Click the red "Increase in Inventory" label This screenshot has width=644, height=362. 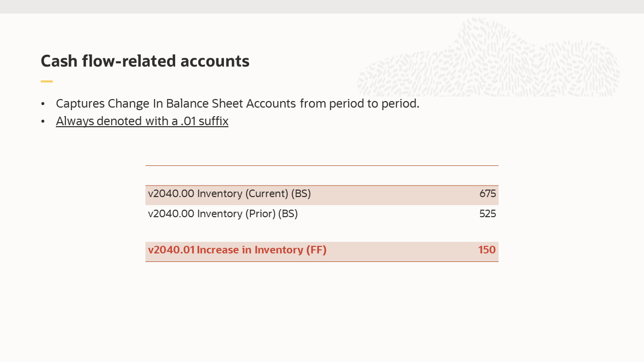(x=250, y=250)
